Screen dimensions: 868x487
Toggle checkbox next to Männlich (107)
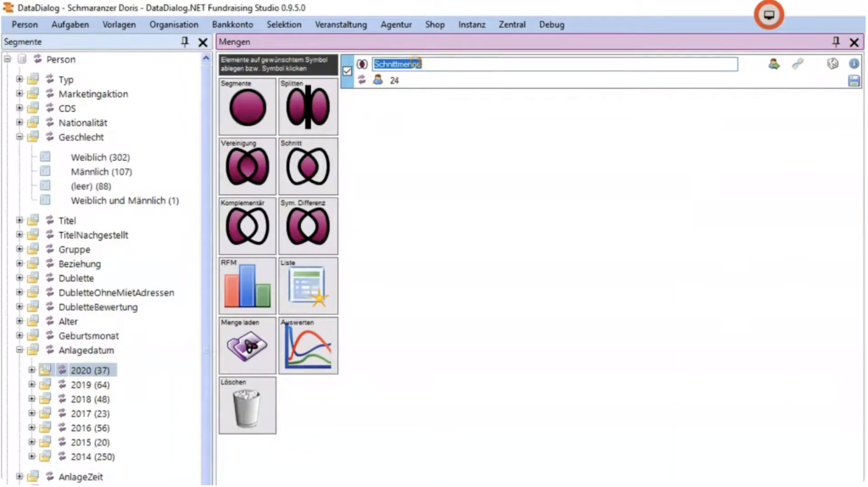pyautogui.click(x=45, y=172)
